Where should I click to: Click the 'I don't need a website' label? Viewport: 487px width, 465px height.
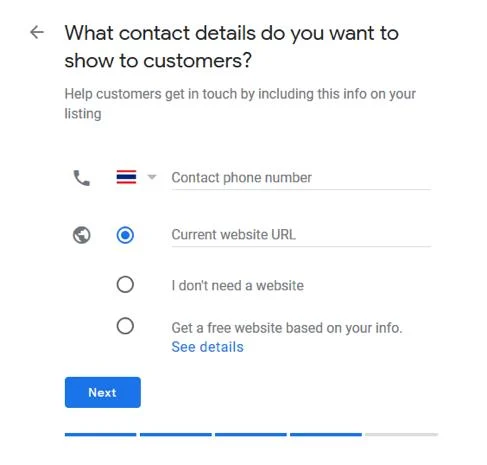pyautogui.click(x=238, y=286)
